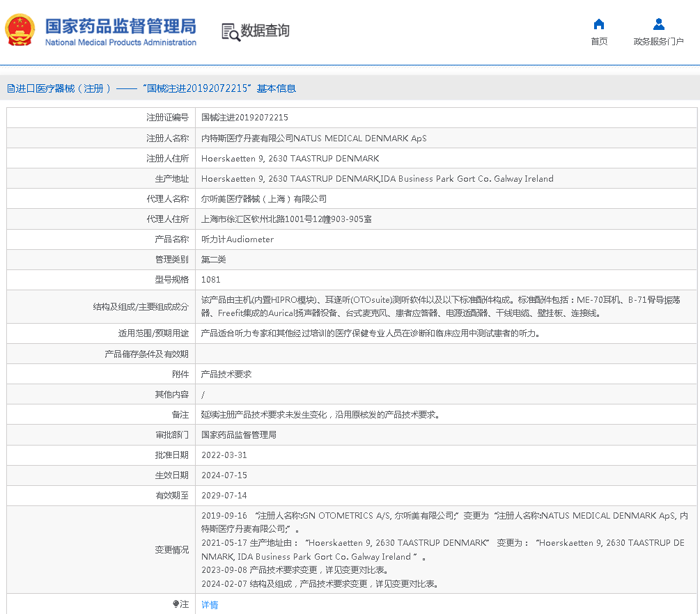Select the model specification value 1081

tap(210, 280)
